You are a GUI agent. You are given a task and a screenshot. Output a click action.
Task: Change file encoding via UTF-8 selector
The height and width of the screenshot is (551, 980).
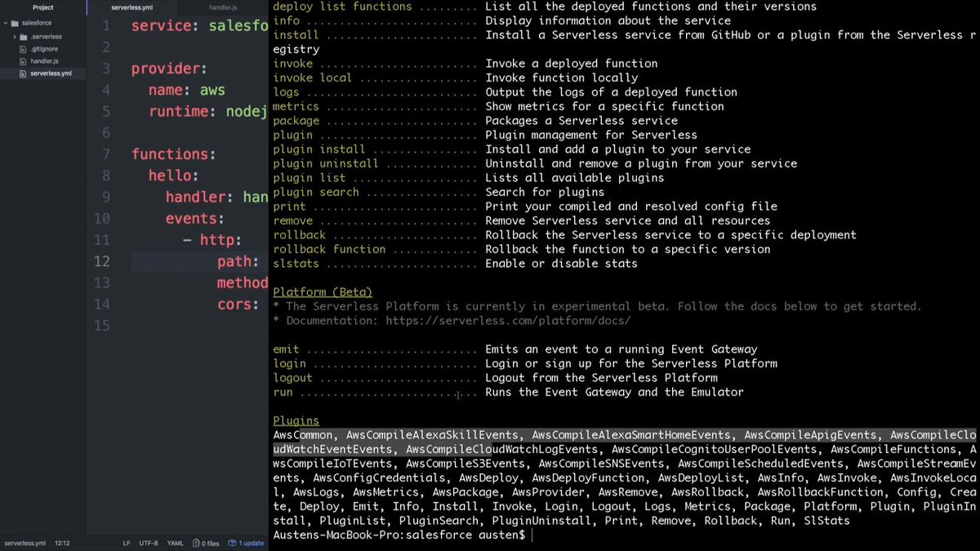pyautogui.click(x=149, y=543)
